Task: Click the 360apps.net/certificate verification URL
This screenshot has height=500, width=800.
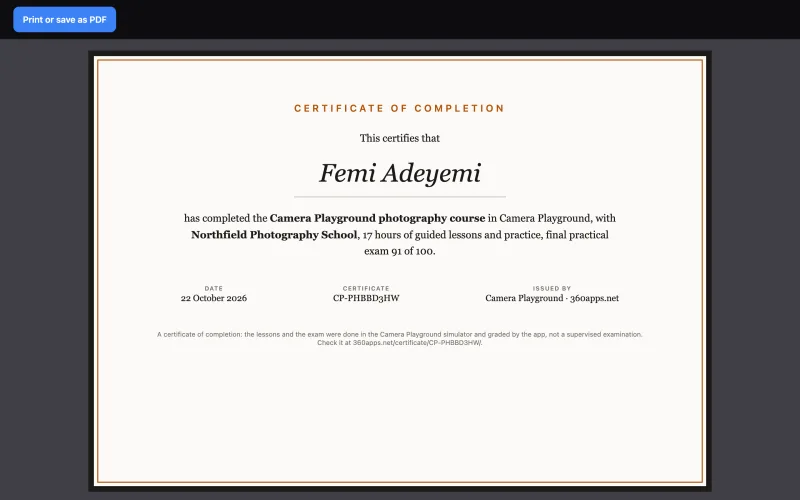Action: [417, 343]
